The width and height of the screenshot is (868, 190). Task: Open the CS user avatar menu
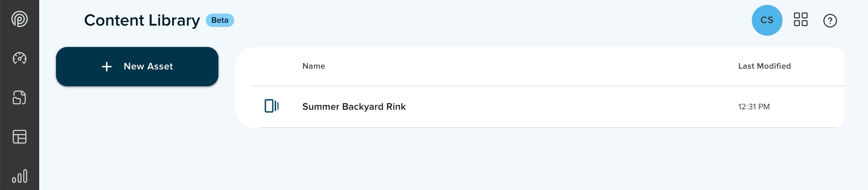[767, 20]
